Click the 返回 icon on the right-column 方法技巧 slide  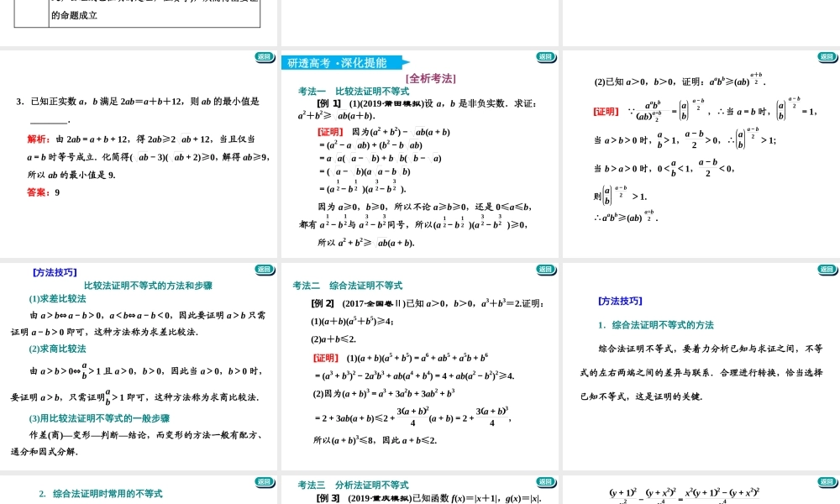(x=827, y=270)
